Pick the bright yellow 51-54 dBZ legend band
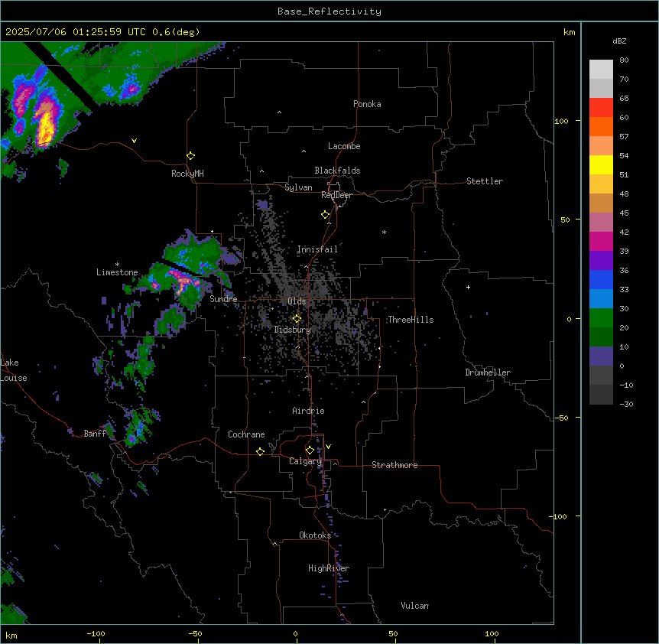This screenshot has height=644, width=659. tap(601, 164)
